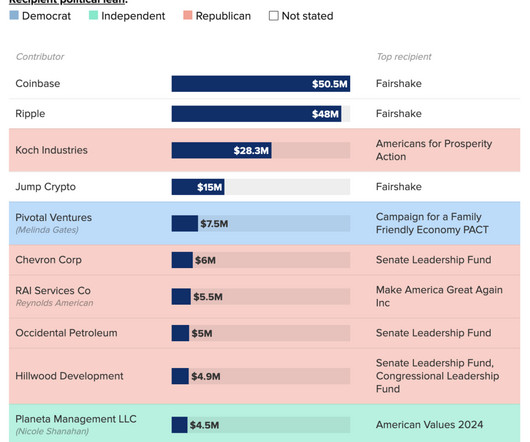The height and width of the screenshot is (442, 530).
Task: Click the $4.9M value label
Action: [206, 376]
